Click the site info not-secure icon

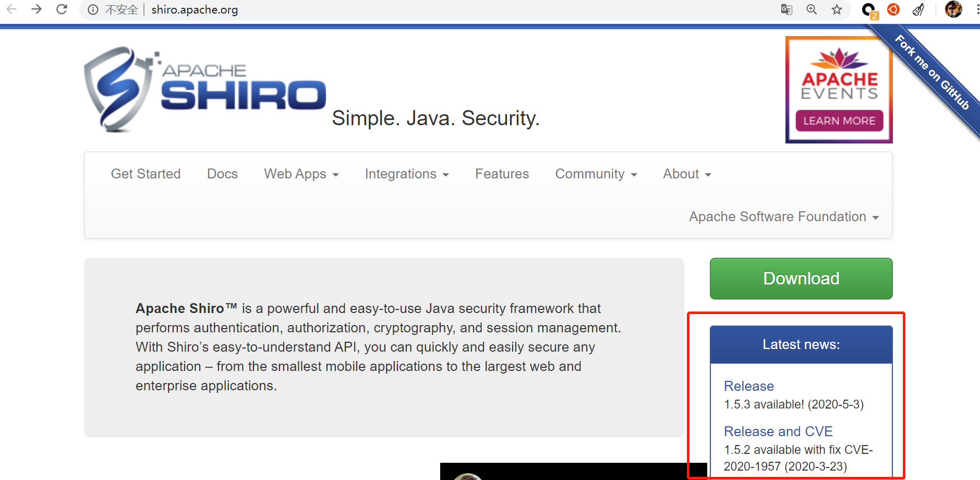click(x=93, y=10)
